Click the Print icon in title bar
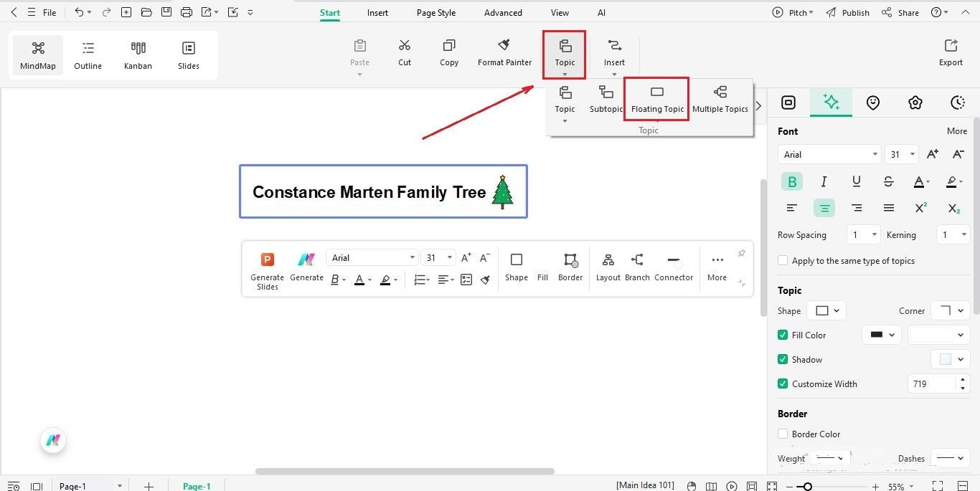 (187, 12)
